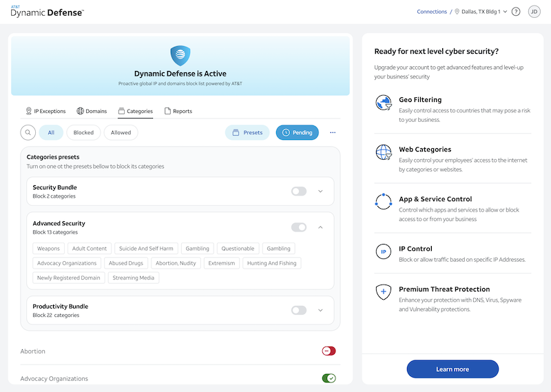This screenshot has width=551, height=392.
Task: Click the App & Service Control circle icon
Action: tap(384, 201)
